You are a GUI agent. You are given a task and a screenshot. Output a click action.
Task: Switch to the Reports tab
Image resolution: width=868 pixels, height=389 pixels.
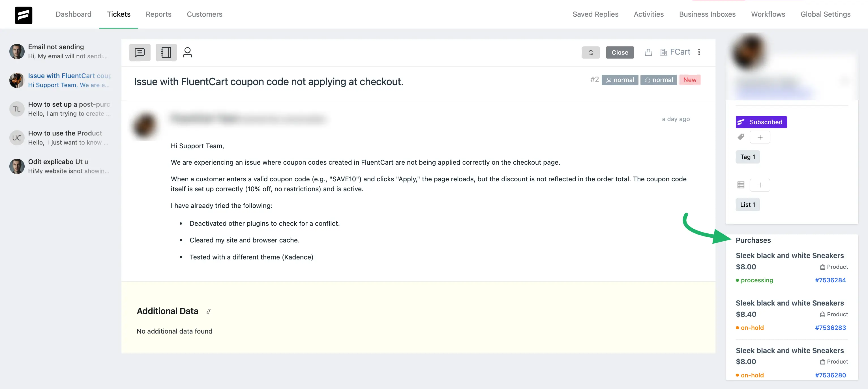tap(158, 14)
